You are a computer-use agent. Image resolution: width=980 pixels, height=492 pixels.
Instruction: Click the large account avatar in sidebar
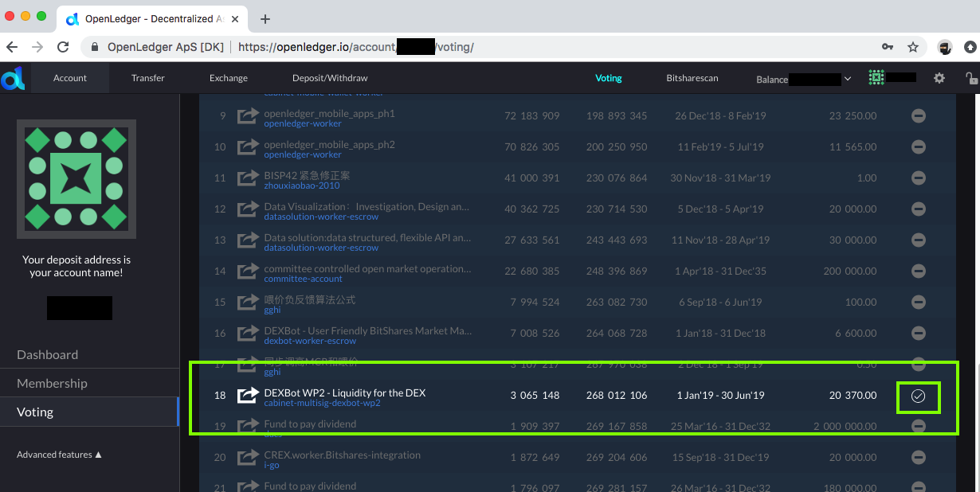click(x=76, y=179)
